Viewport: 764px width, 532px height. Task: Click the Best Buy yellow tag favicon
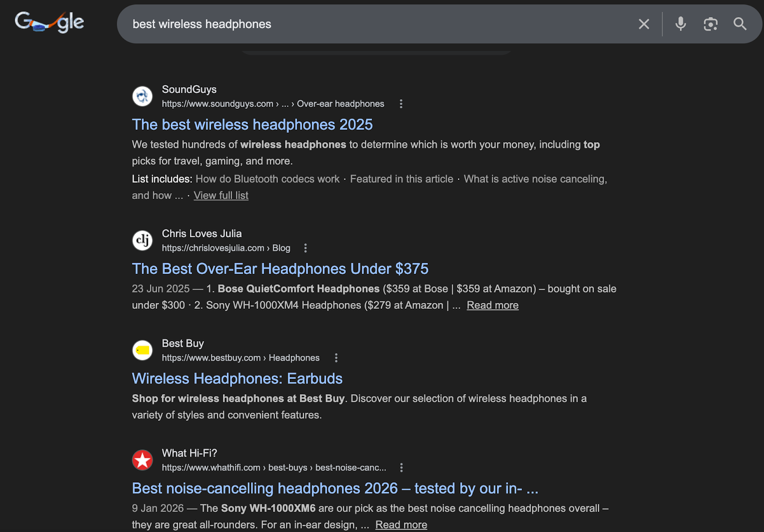tap(142, 350)
